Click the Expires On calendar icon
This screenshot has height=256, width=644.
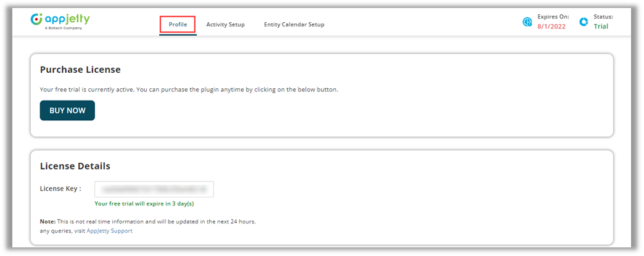(x=527, y=22)
